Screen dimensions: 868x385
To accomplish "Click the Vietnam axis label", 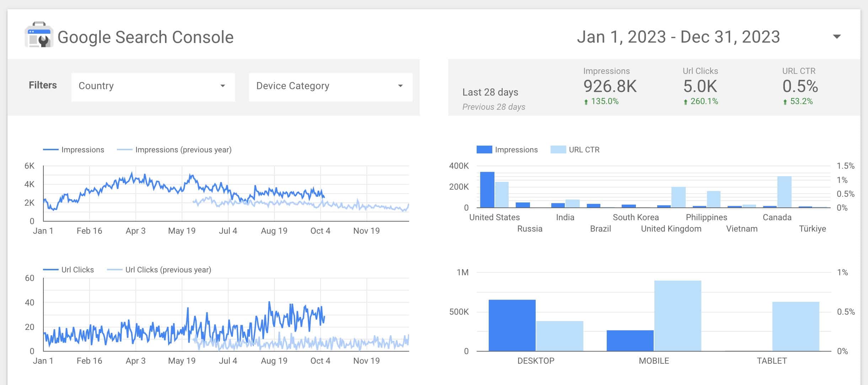I will (x=742, y=229).
